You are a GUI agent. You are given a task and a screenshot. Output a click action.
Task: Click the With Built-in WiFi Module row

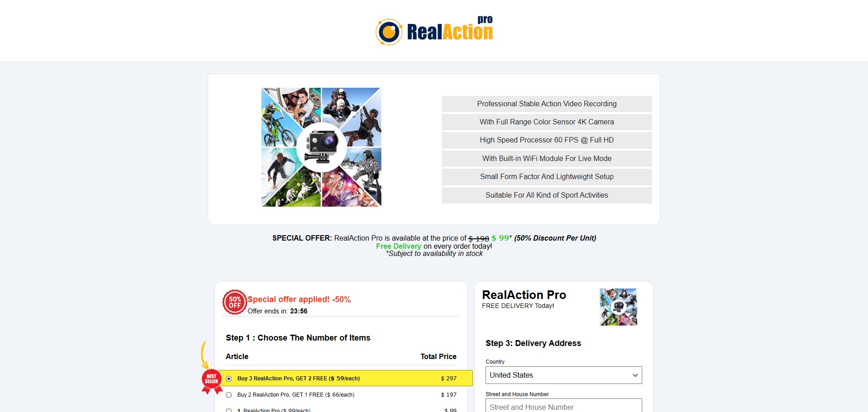[546, 159]
